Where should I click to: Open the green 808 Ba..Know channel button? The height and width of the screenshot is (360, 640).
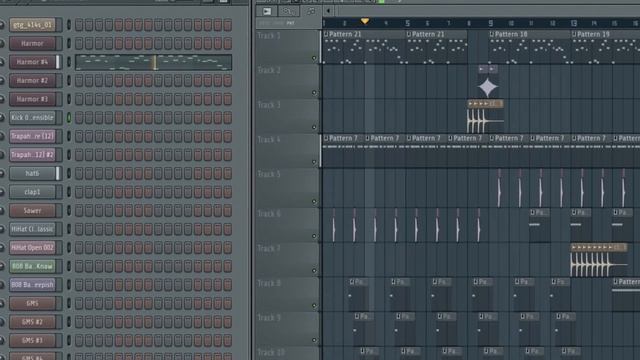pos(32,266)
